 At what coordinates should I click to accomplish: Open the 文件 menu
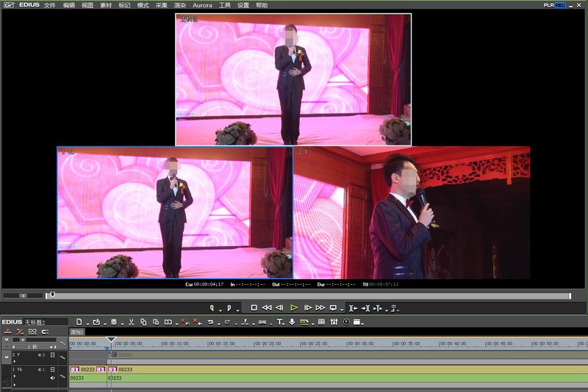pyautogui.click(x=50, y=5)
